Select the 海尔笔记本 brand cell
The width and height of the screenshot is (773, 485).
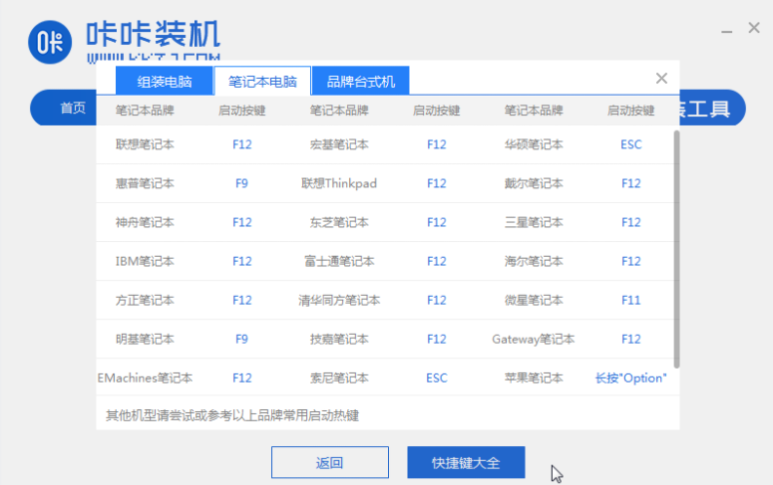pos(533,261)
